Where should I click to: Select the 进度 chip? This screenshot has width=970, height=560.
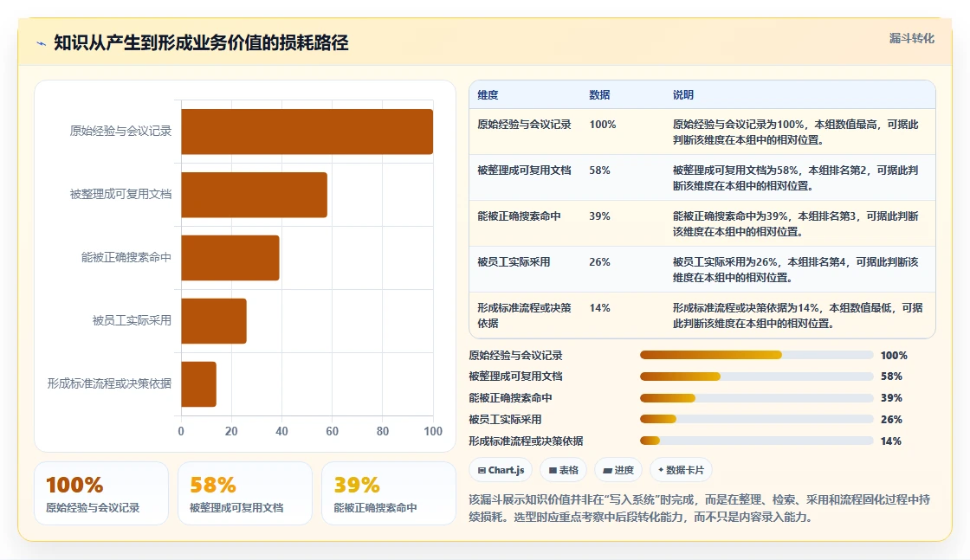coord(618,470)
